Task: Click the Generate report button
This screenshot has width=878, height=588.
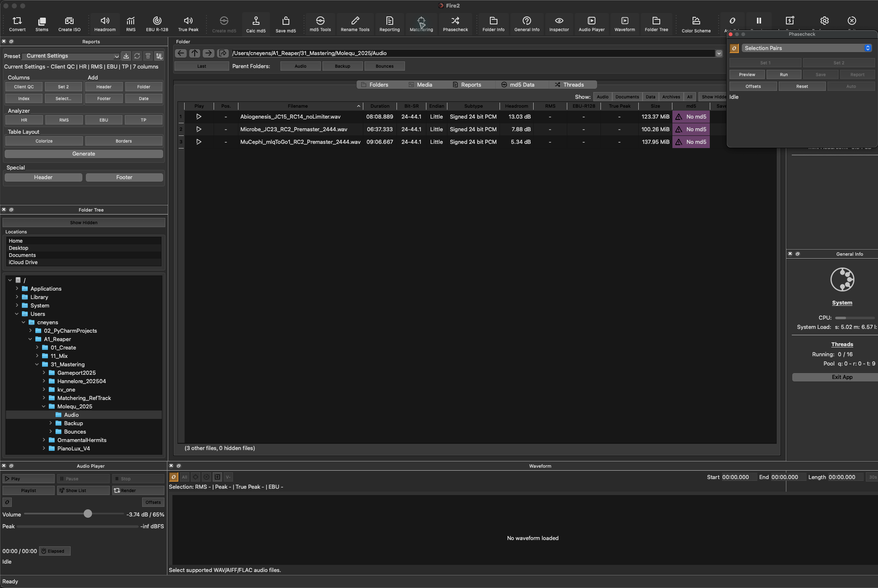Action: [84, 154]
